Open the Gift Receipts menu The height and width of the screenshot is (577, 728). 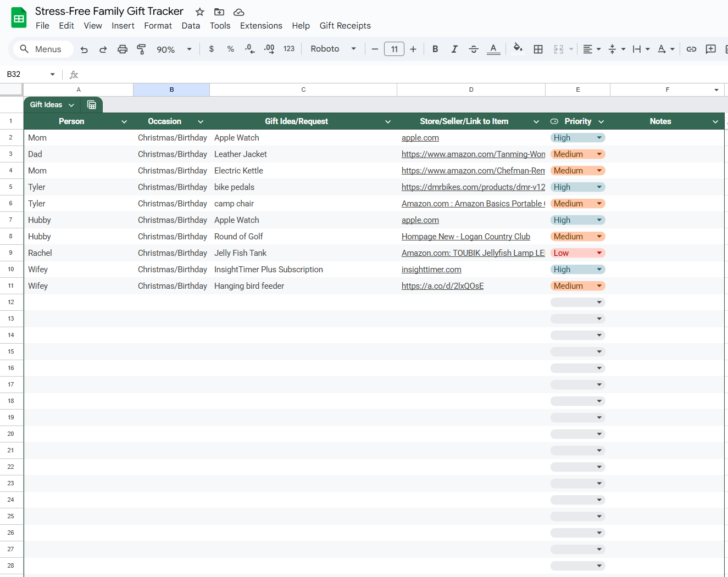click(x=345, y=26)
